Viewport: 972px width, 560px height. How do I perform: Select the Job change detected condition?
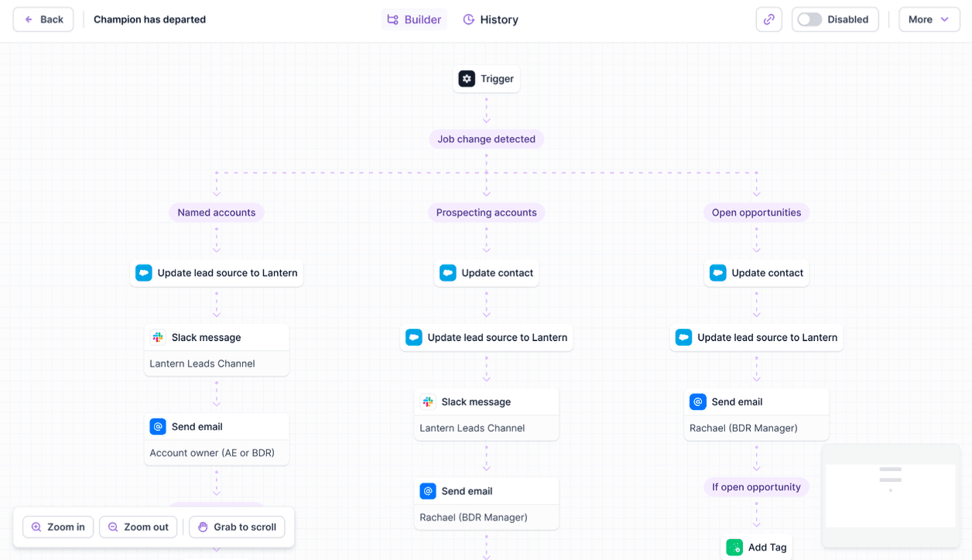tap(487, 139)
